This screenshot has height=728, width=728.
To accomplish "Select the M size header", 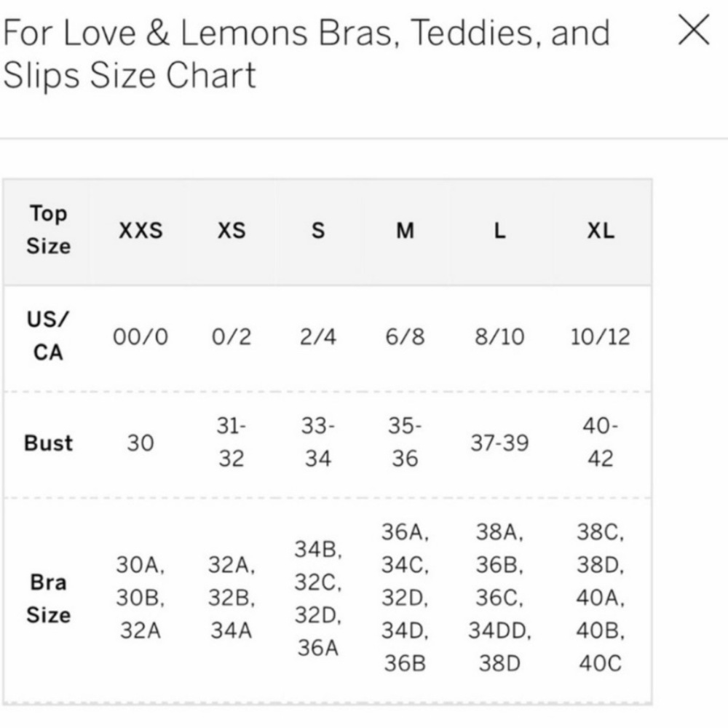I will (x=405, y=231).
